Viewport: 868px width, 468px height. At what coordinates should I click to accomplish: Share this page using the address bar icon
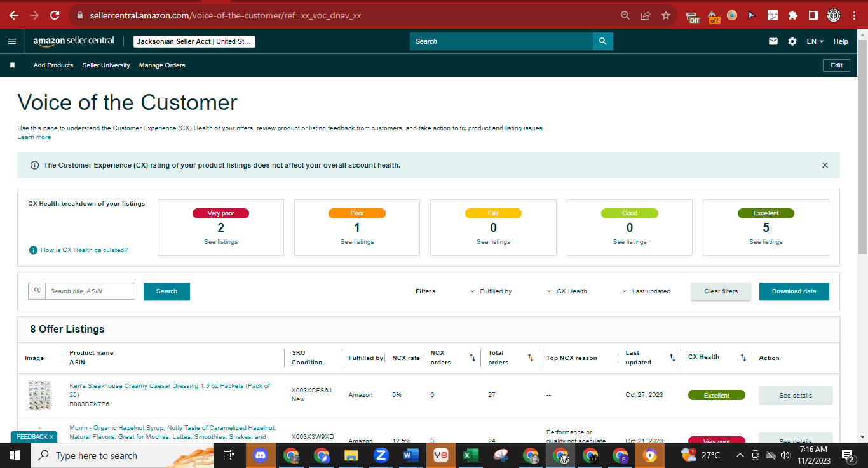coord(646,15)
